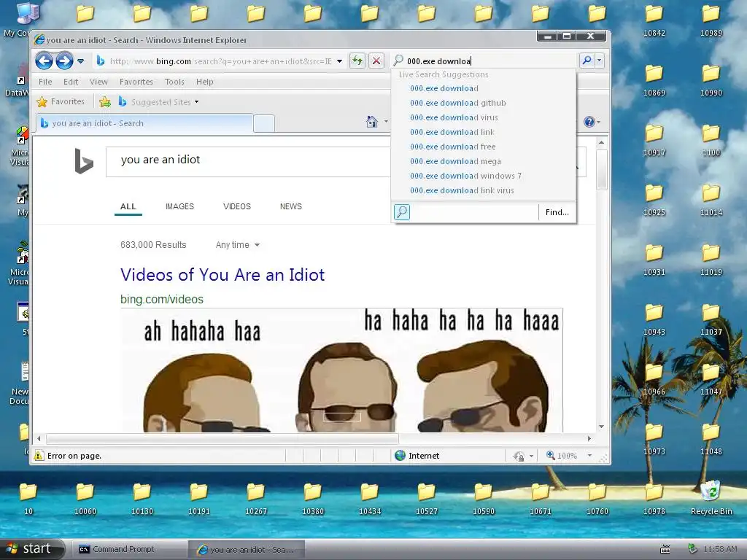The height and width of the screenshot is (560, 747).
Task: Select the 'you are an idiot - Search' tab
Action: point(144,122)
